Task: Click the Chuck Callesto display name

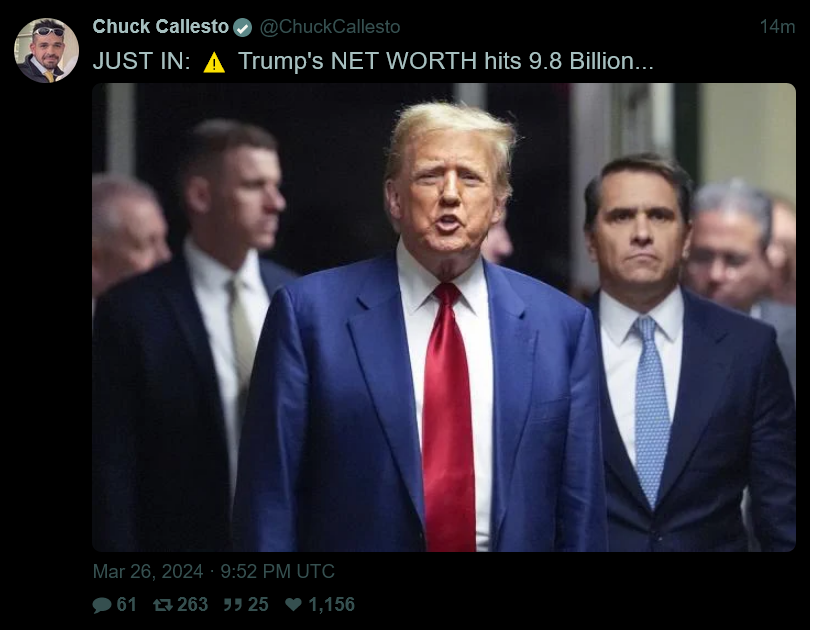Action: coord(161,27)
